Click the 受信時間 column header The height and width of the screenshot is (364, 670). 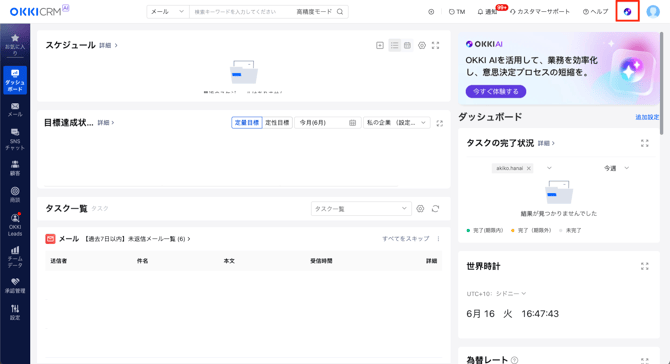[x=321, y=261]
